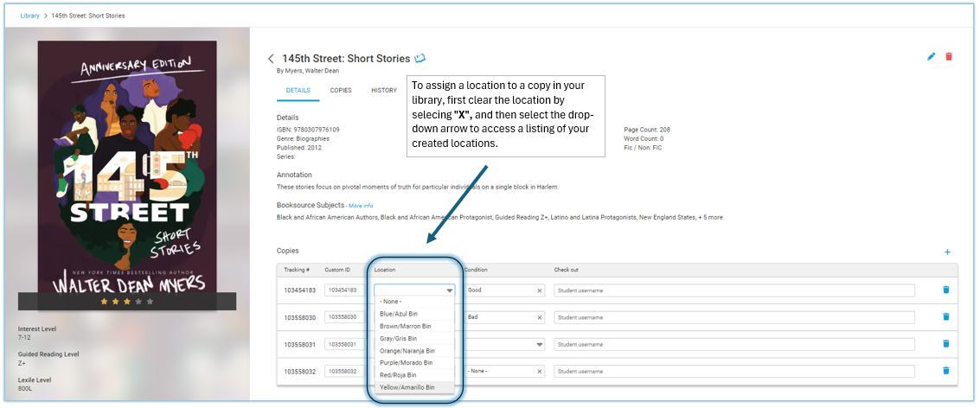
Task: Click the author line By Myers, Walter Dean
Action: pyautogui.click(x=308, y=71)
